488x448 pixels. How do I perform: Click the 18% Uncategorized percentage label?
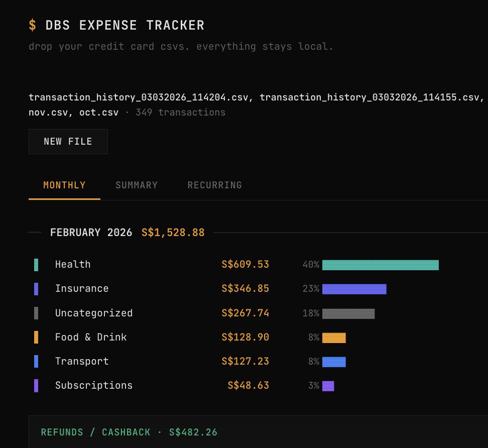tap(311, 313)
